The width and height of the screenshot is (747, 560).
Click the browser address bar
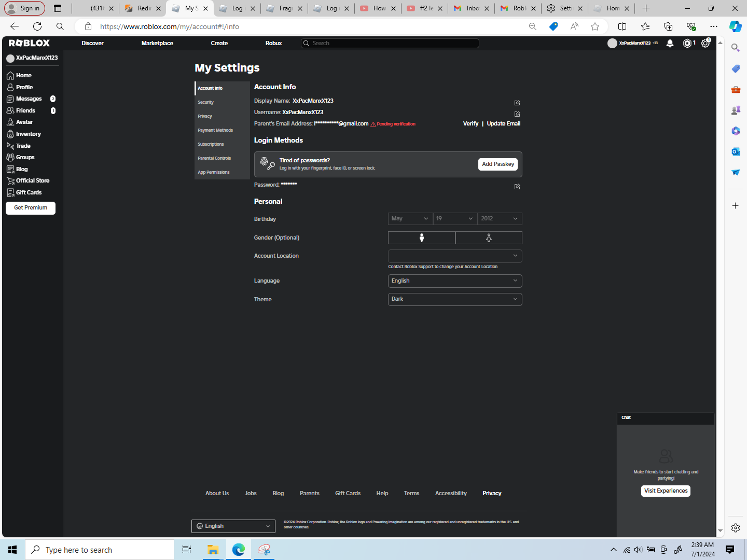pyautogui.click(x=311, y=26)
